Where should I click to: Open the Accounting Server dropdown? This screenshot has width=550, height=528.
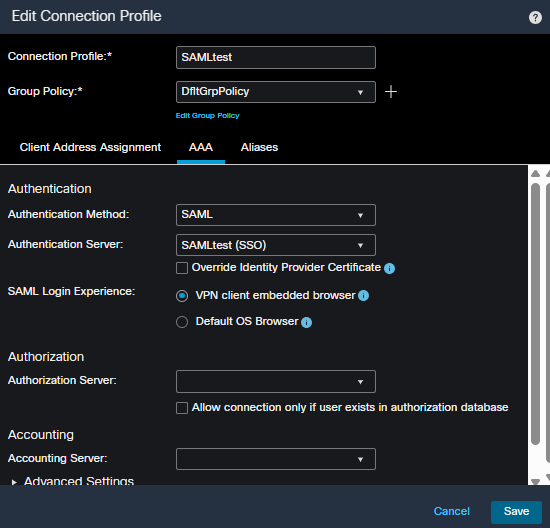(x=276, y=459)
